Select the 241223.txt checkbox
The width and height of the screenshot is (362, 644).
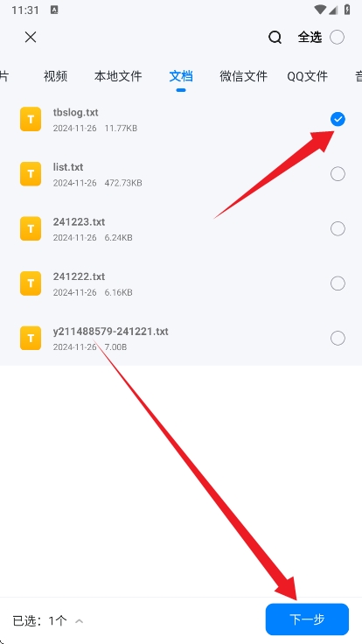click(x=338, y=228)
